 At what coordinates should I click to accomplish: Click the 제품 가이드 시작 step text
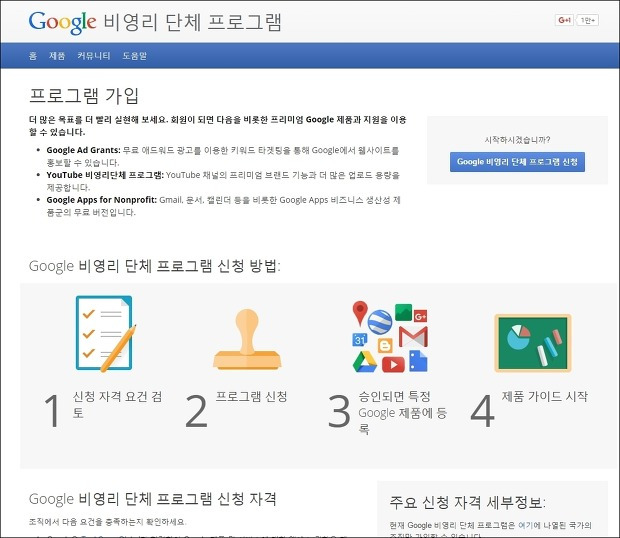tap(544, 396)
